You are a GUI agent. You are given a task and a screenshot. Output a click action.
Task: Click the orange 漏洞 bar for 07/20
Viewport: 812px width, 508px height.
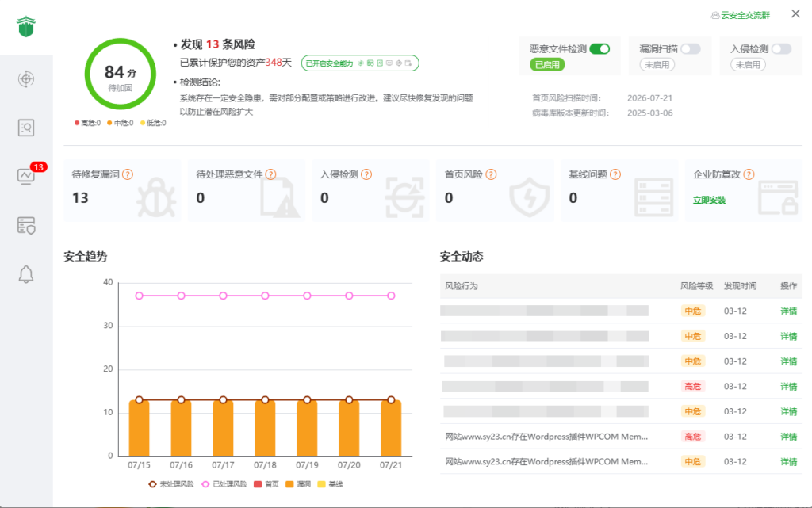[349, 428]
